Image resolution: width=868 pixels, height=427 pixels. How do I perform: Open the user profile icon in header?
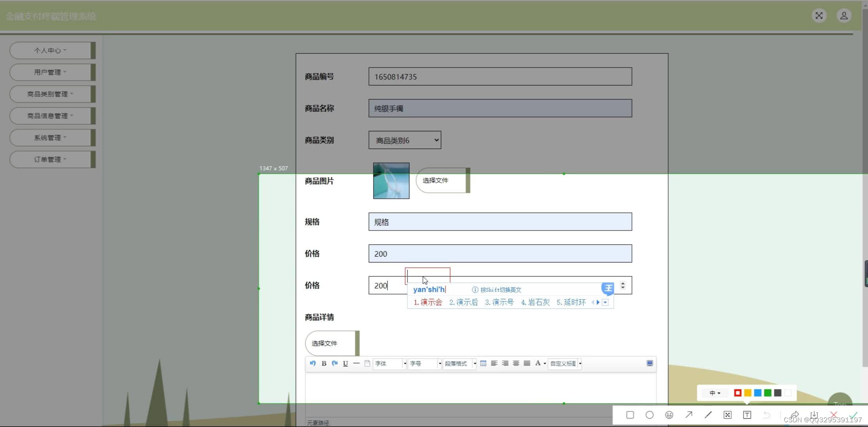[x=844, y=16]
